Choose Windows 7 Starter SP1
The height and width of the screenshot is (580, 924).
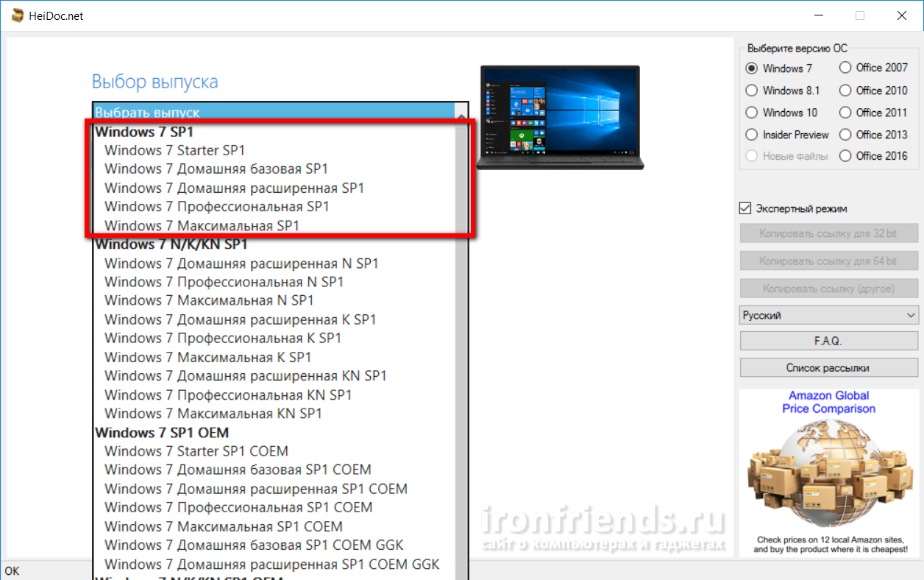pos(274,150)
